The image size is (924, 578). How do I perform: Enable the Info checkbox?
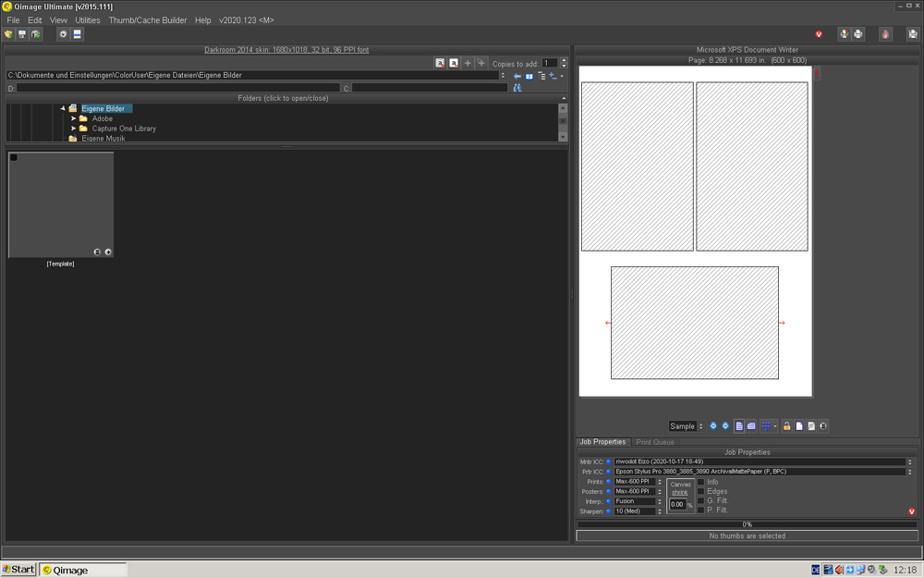pyautogui.click(x=700, y=482)
